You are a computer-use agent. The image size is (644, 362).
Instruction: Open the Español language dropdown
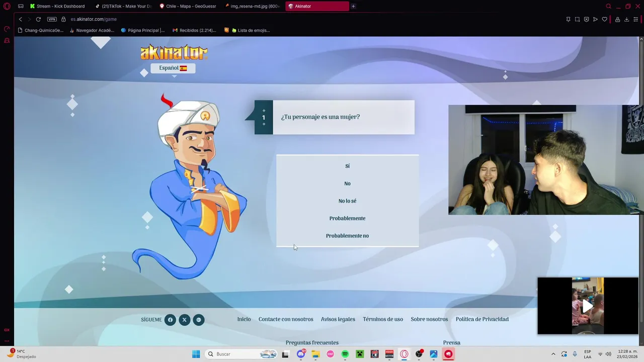173,68
